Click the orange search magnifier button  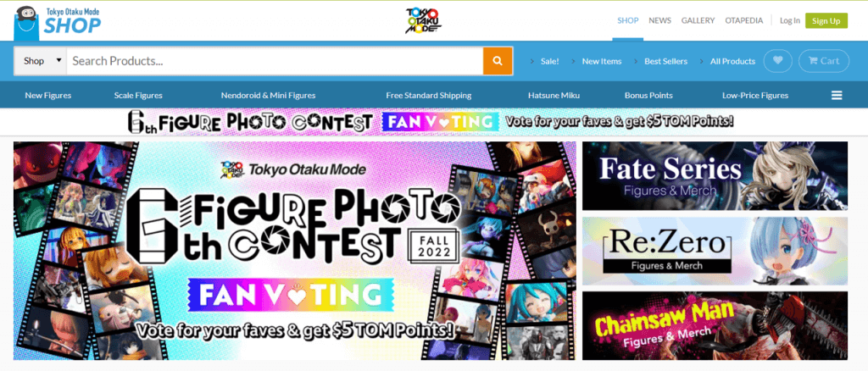tap(497, 61)
